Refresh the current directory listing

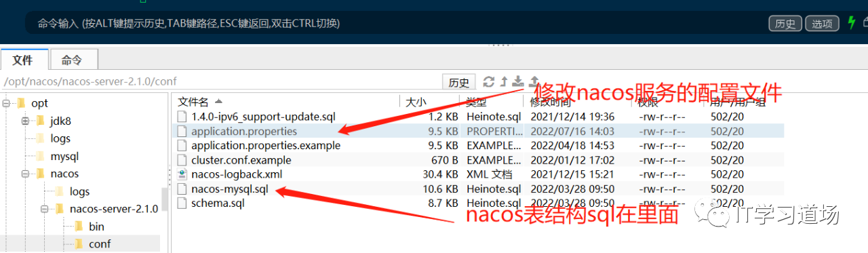[x=489, y=81]
